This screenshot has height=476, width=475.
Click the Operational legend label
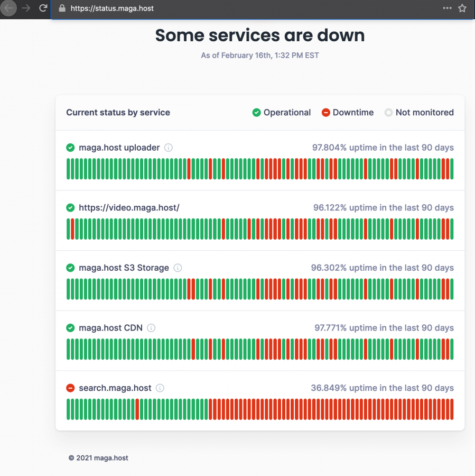[287, 113]
